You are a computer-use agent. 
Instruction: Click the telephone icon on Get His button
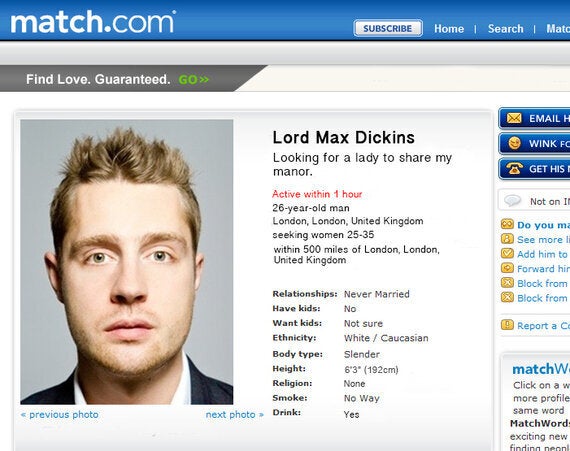click(x=514, y=168)
